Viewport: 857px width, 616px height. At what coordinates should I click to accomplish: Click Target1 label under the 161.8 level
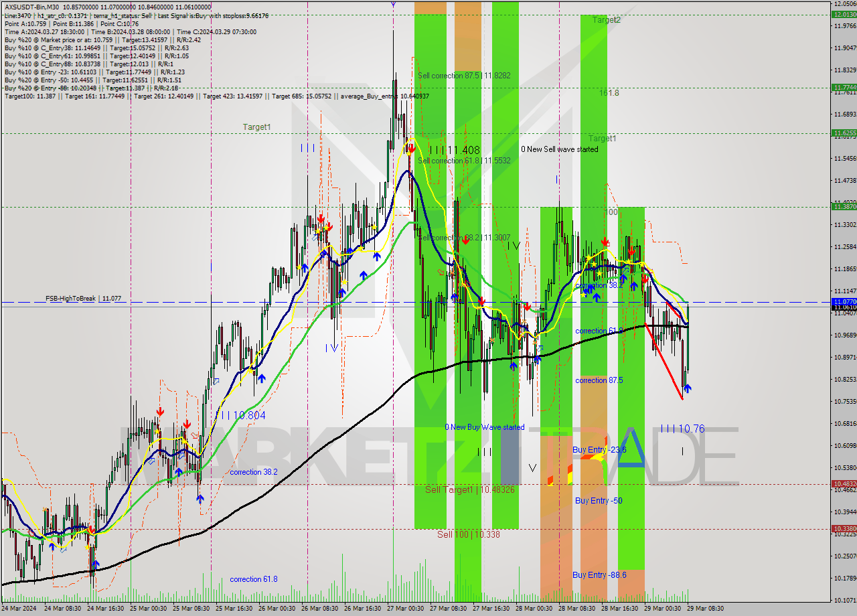603,139
